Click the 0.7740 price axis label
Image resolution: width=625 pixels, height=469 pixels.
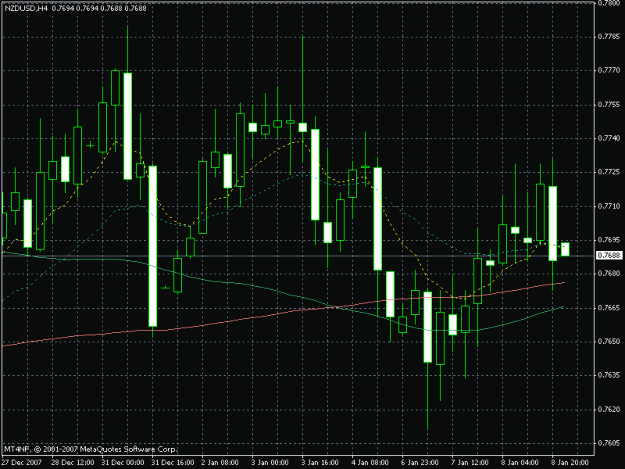click(609, 138)
